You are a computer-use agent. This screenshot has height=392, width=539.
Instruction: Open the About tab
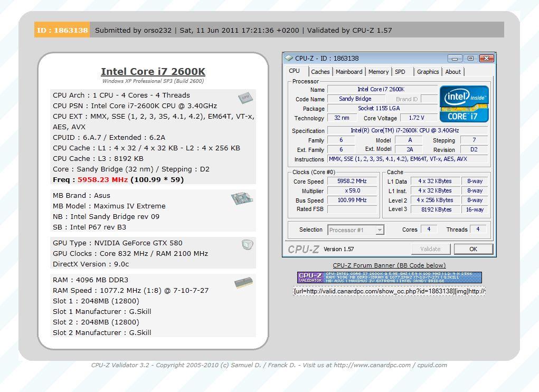pyautogui.click(x=453, y=72)
